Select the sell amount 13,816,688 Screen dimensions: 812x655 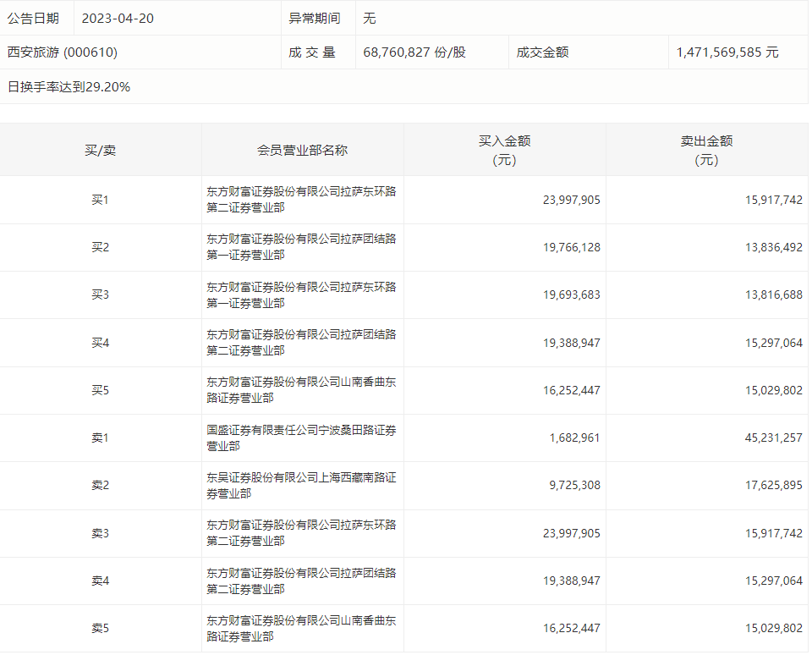click(x=774, y=294)
